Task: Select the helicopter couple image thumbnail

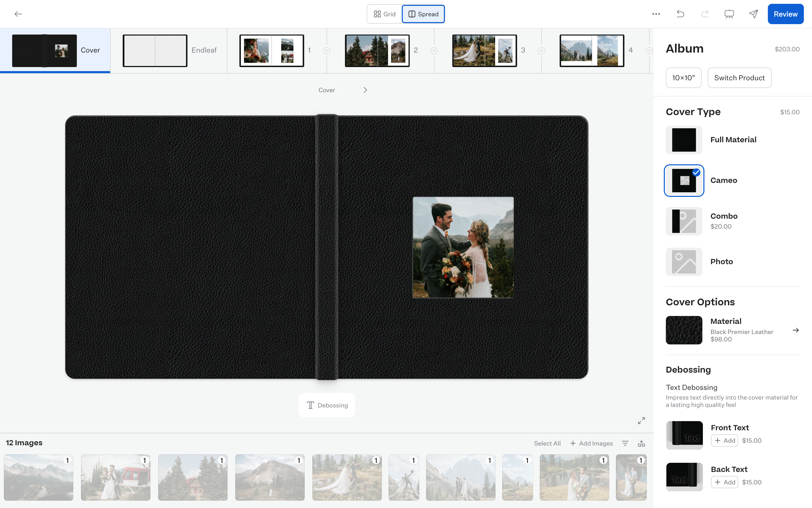Action: 116,478
